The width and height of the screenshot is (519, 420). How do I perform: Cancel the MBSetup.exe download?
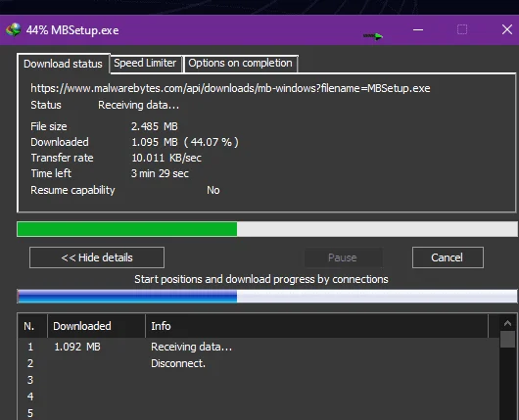[448, 257]
